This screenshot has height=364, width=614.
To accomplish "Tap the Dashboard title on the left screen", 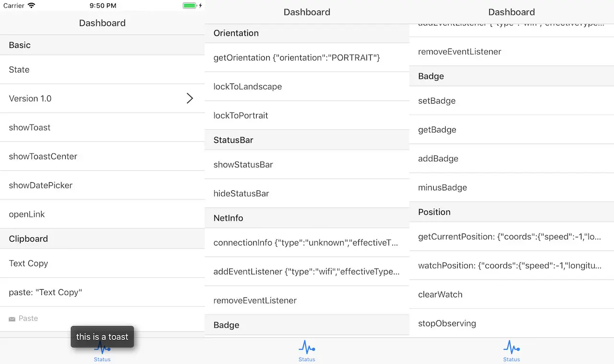I will 102,23.
